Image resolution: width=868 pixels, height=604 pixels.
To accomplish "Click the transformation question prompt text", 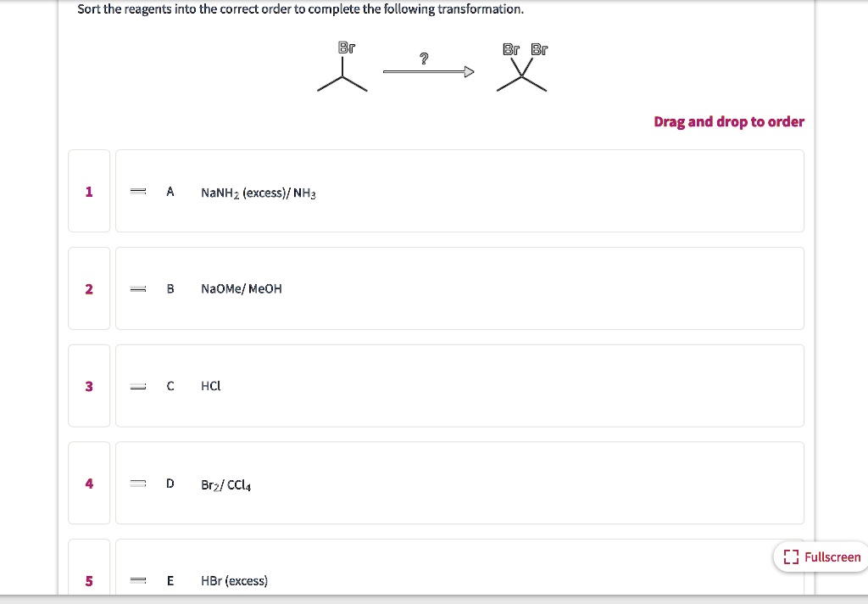I will click(x=299, y=9).
